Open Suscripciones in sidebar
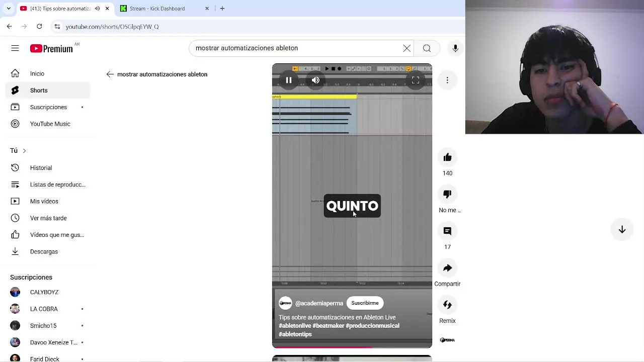This screenshot has height=362, width=644. click(48, 107)
